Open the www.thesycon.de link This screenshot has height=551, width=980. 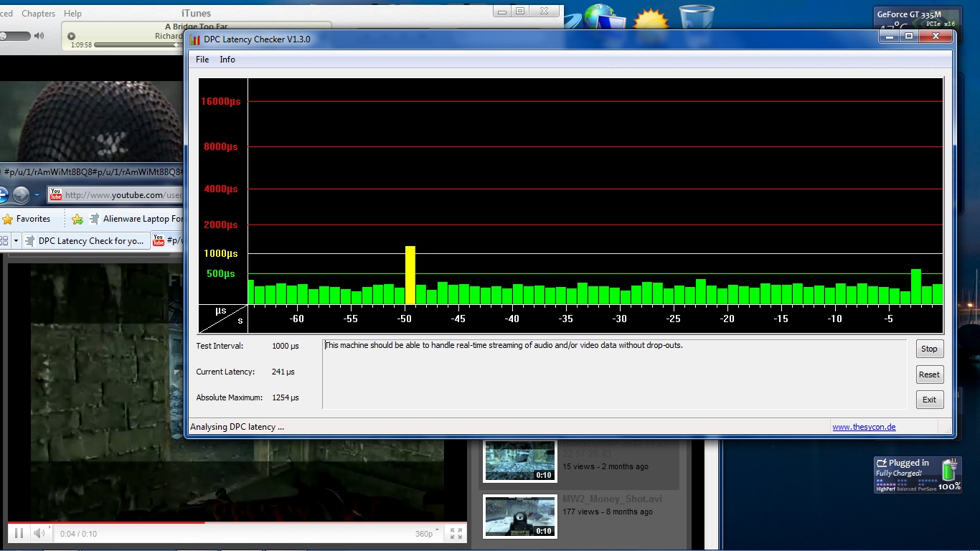click(x=864, y=427)
